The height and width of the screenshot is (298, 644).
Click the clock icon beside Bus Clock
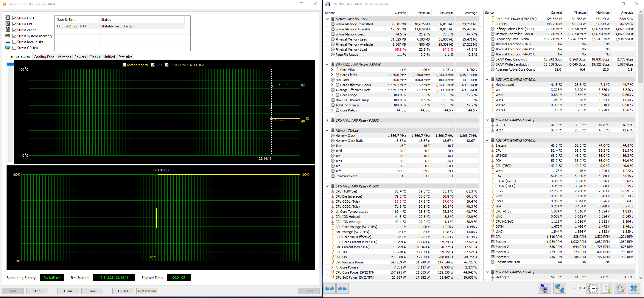pos(333,80)
